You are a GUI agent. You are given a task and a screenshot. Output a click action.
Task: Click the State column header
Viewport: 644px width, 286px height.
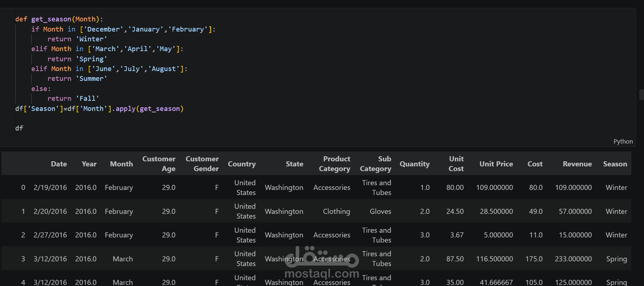(x=294, y=164)
